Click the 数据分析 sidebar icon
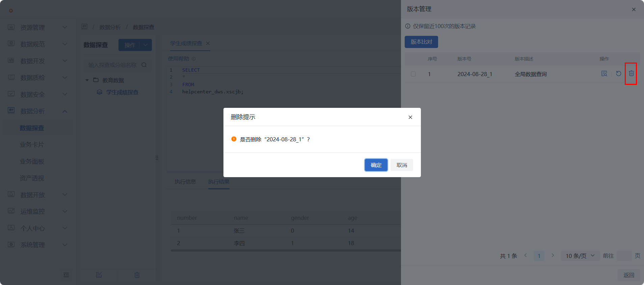644x285 pixels. (x=11, y=111)
